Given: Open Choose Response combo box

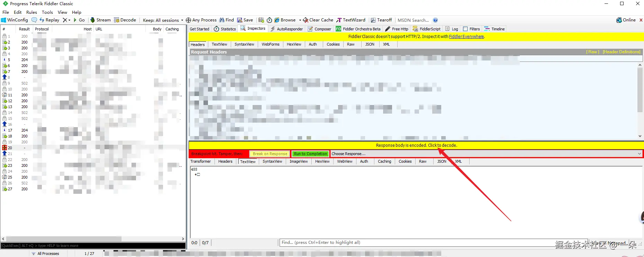Looking at the screenshot, I should point(486,154).
